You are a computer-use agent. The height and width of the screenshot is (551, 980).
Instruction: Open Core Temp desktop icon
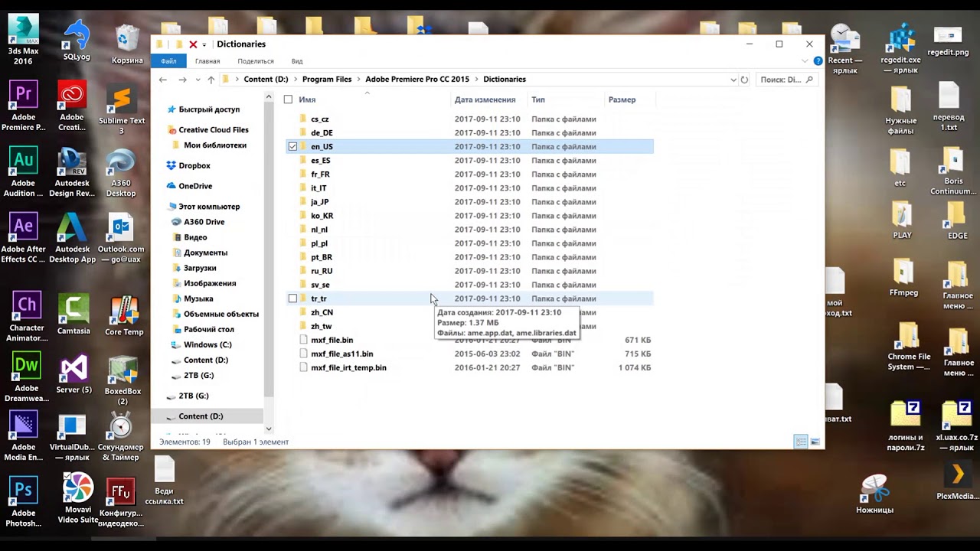(x=124, y=316)
